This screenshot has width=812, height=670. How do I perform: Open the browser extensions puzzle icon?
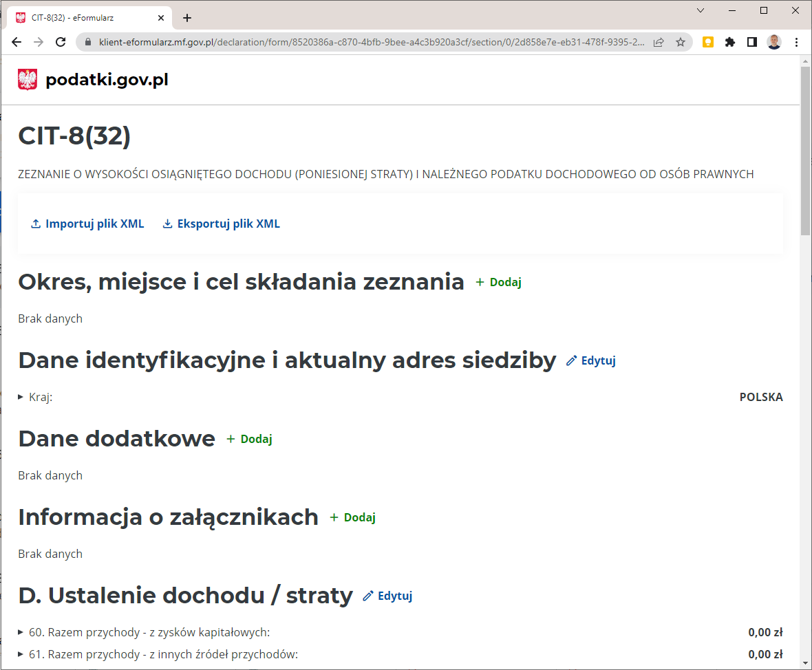point(730,42)
